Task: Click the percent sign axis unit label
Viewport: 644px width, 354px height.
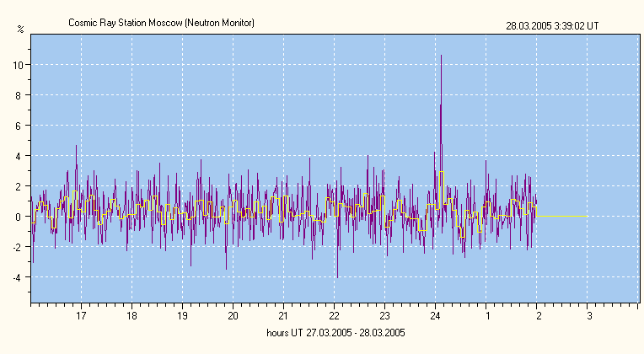Action: [x=20, y=29]
